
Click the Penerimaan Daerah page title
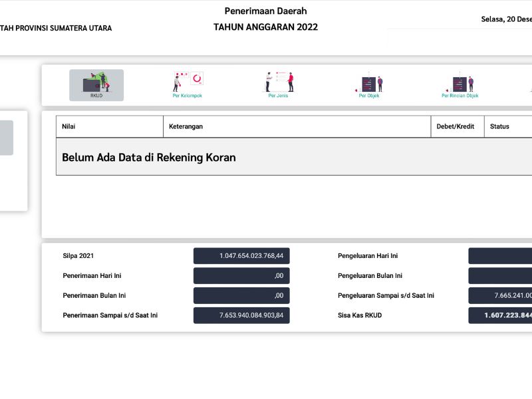click(x=265, y=11)
